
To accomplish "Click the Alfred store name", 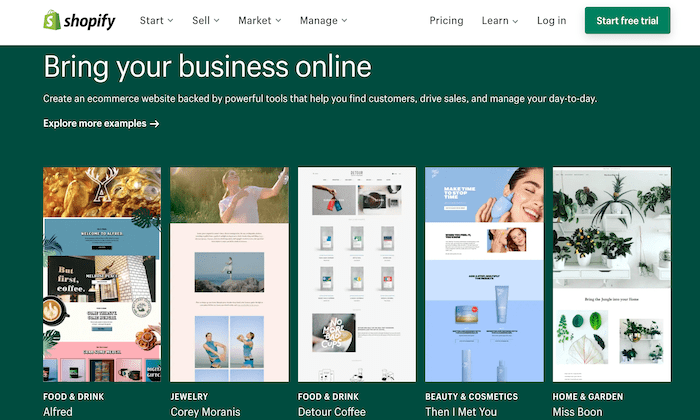I will pos(58,412).
